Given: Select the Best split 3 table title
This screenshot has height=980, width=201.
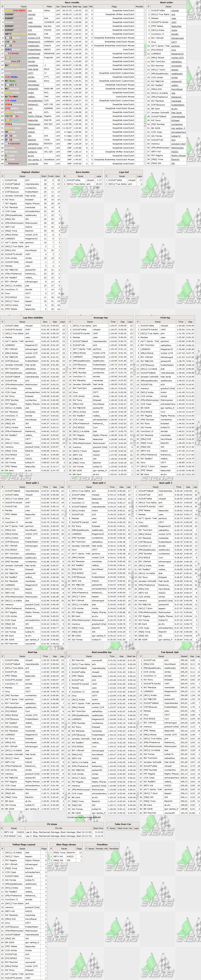Looking at the screenshot, I should (165, 482).
